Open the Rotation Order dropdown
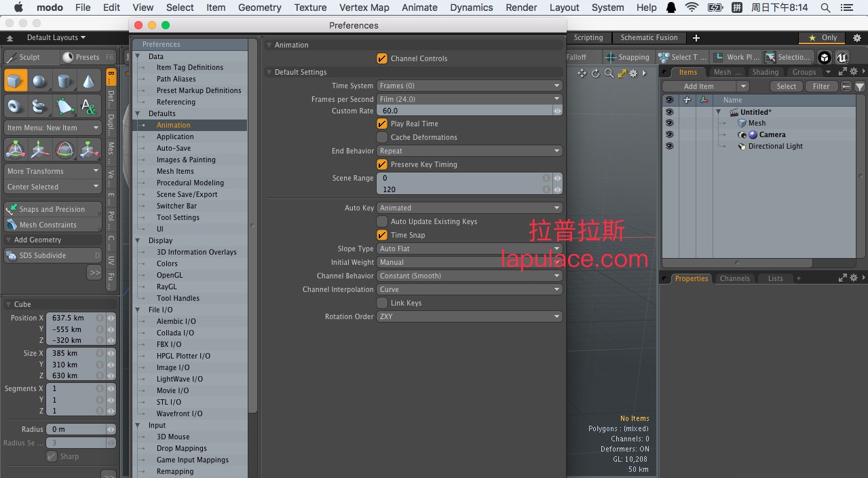This screenshot has width=868, height=478. pos(470,316)
